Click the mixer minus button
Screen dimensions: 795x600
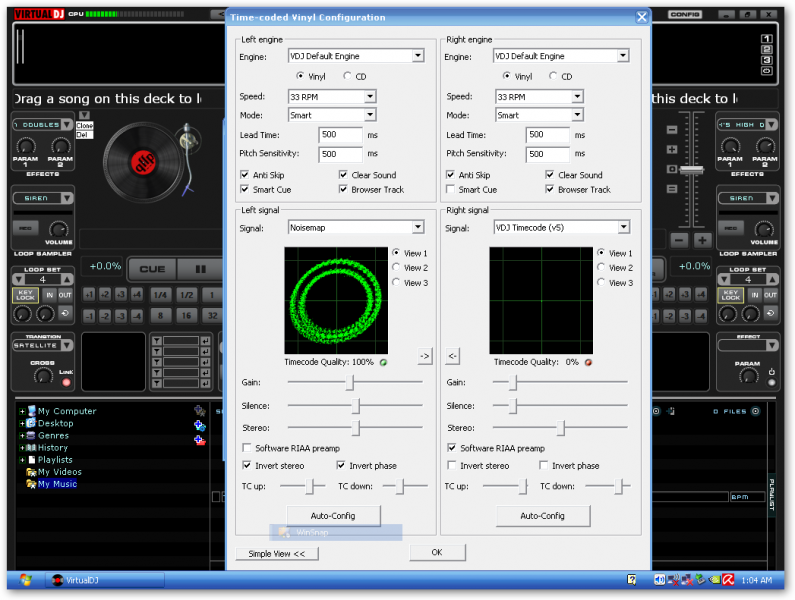pos(680,240)
